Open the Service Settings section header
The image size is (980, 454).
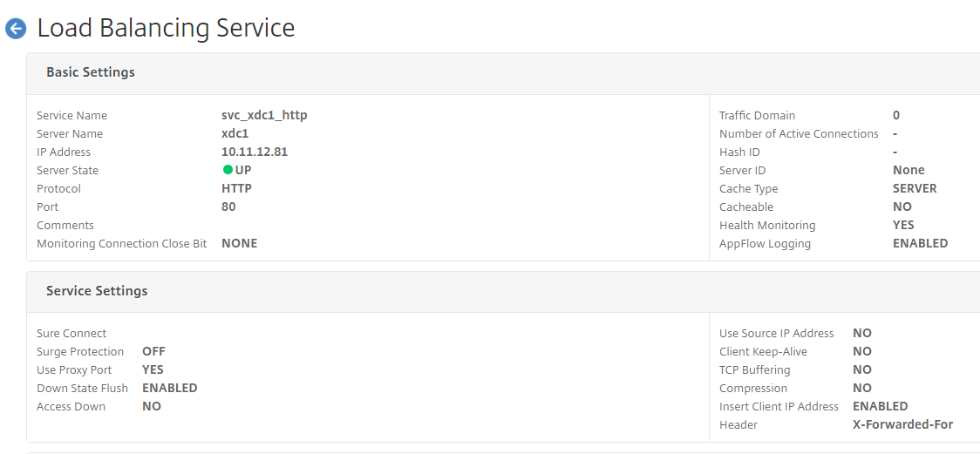point(97,291)
